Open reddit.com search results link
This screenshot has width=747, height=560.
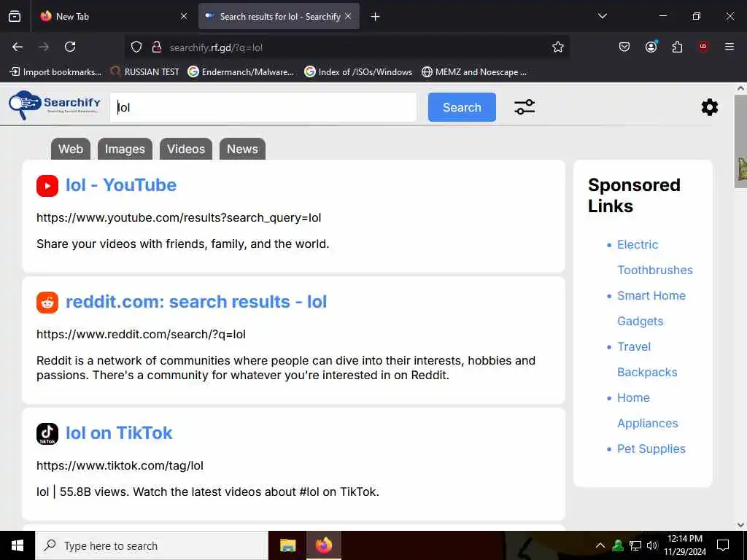(x=196, y=302)
